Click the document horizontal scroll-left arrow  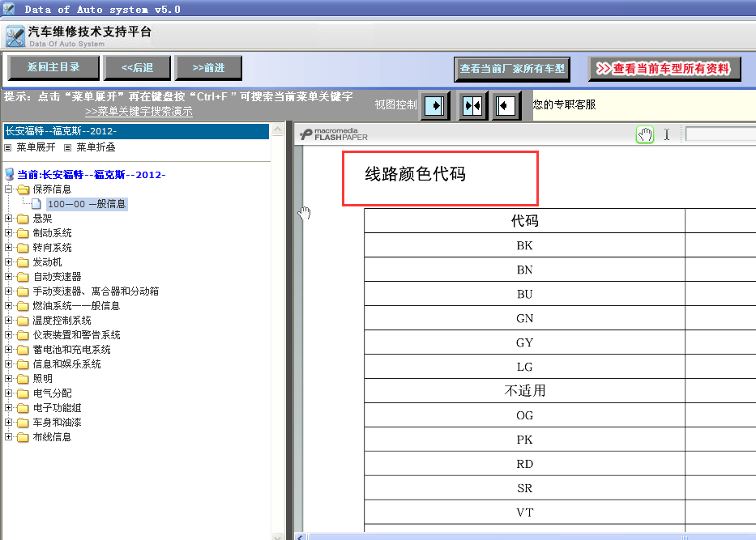click(x=301, y=537)
